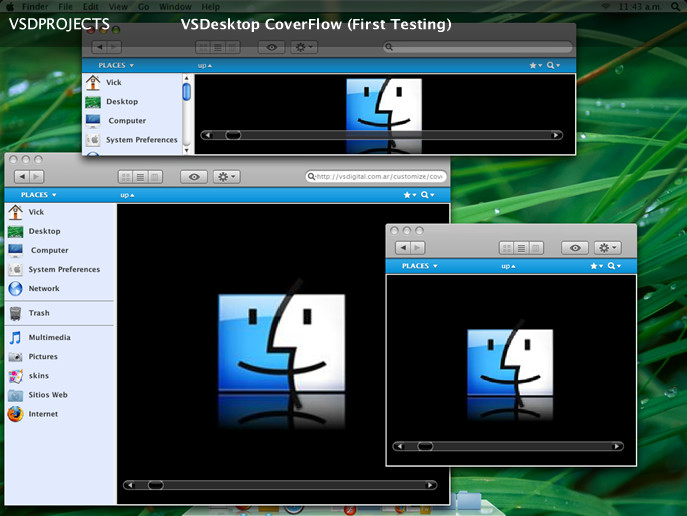Click the 'up' button in the small window

508,266
